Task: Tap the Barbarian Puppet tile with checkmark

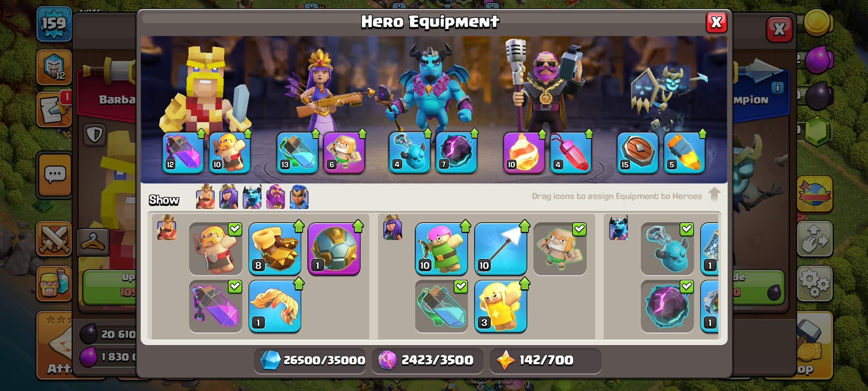Action: coord(216,249)
